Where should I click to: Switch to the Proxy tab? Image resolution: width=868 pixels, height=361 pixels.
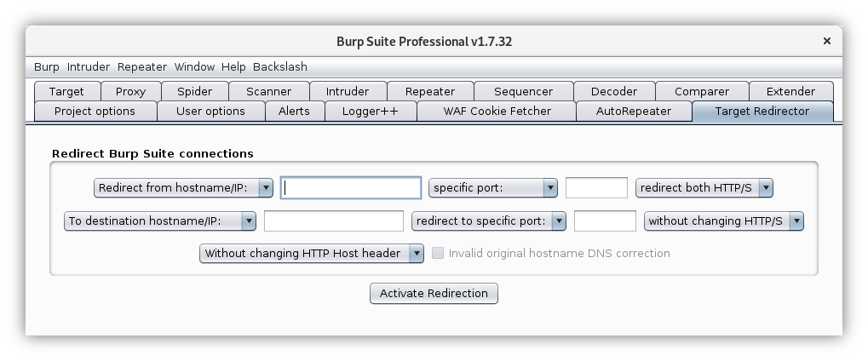[130, 91]
